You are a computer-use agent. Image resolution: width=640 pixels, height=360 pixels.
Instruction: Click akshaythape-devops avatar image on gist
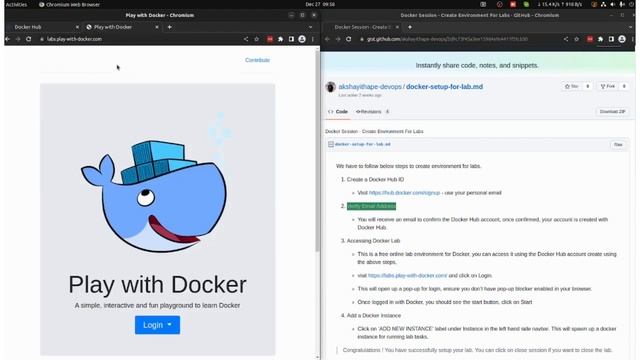pos(331,87)
